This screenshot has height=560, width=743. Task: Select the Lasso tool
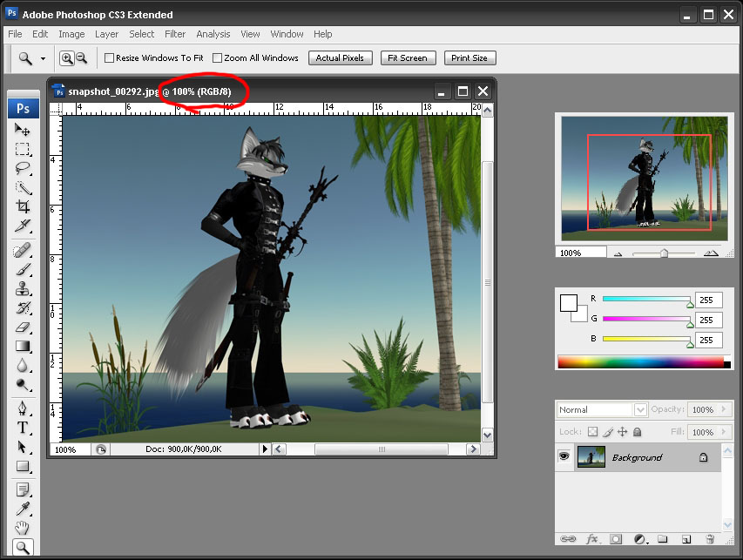(23, 168)
